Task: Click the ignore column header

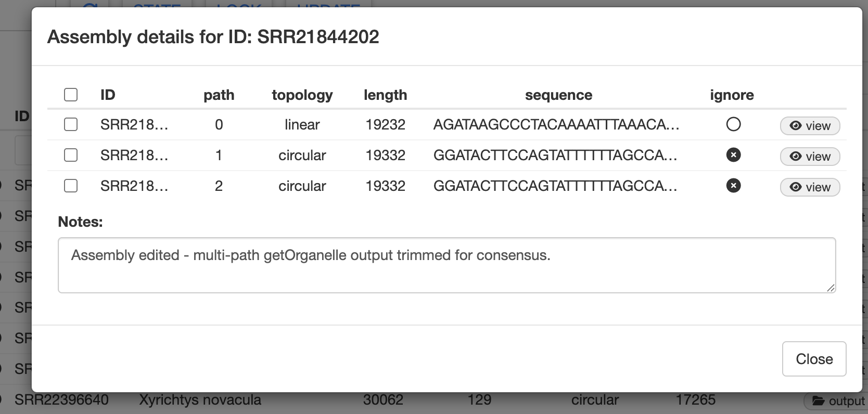Action: coord(732,95)
